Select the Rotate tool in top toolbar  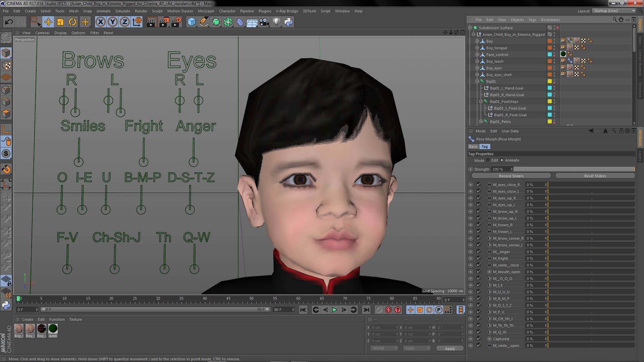[72, 22]
